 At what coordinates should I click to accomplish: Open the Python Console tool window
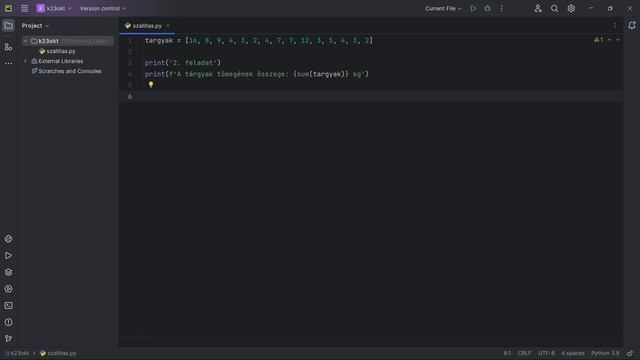click(8, 239)
